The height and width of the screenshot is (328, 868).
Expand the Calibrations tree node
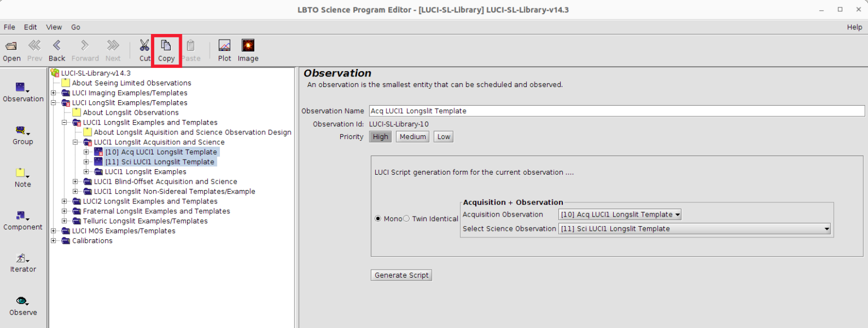coord(54,241)
